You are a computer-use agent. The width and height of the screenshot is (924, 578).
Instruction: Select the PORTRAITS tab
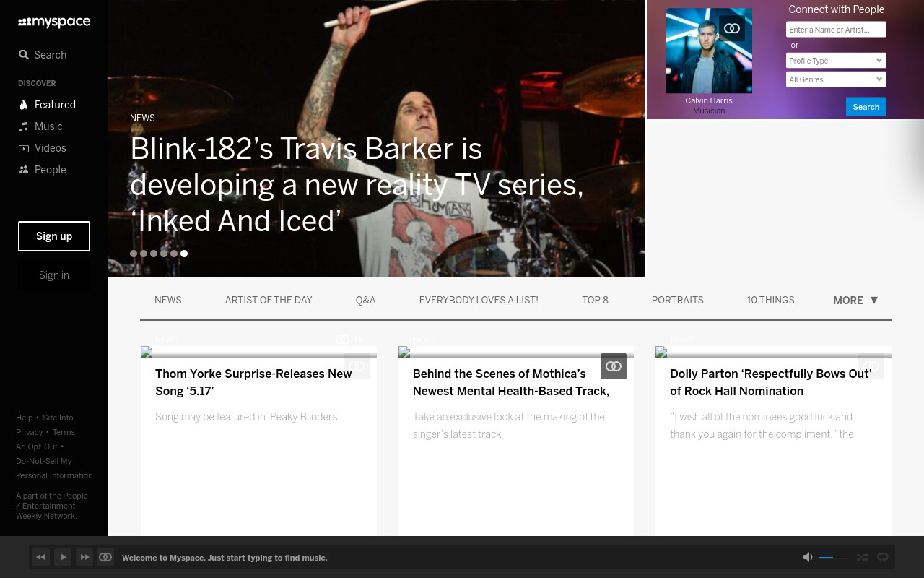(677, 300)
